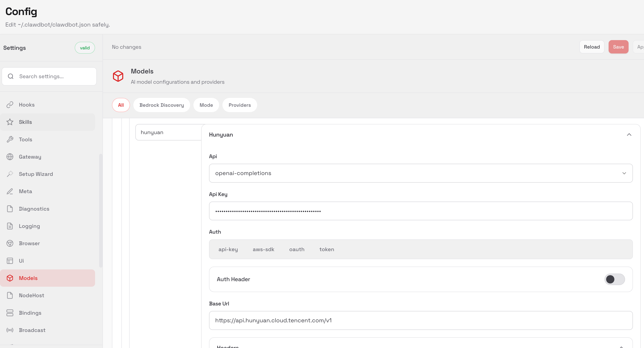Click the Search settings input field
644x348 pixels.
(55, 77)
